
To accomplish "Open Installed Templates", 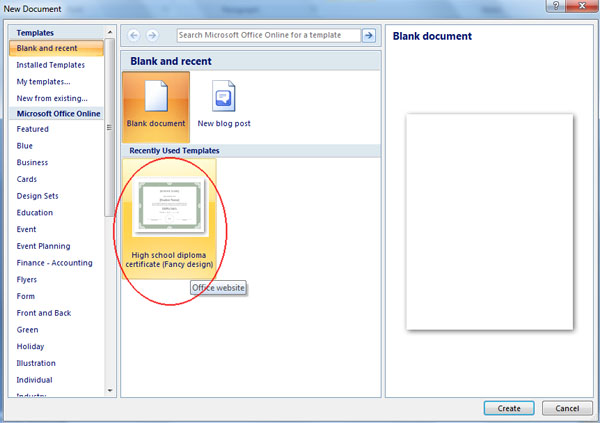I will pos(51,65).
